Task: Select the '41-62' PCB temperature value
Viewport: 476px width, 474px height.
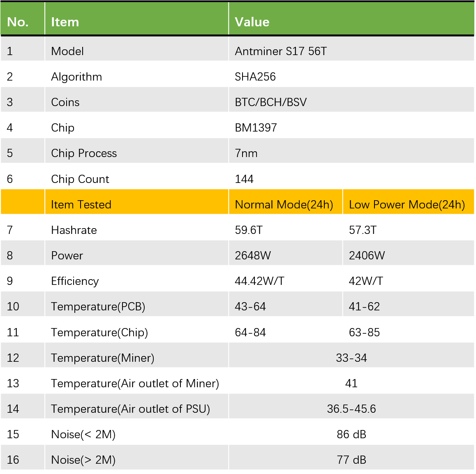Action: click(365, 307)
